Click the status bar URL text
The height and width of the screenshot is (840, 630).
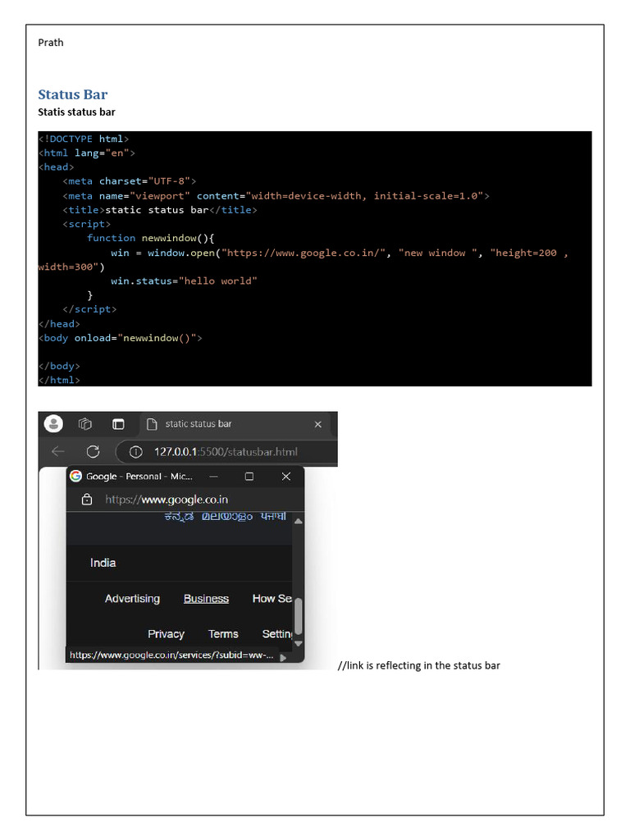click(171, 655)
